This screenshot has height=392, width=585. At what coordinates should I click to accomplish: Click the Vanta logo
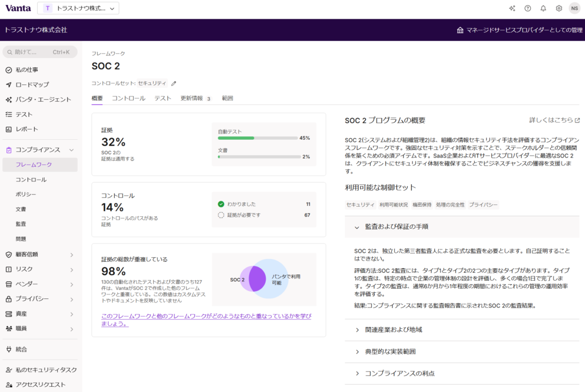click(x=18, y=8)
